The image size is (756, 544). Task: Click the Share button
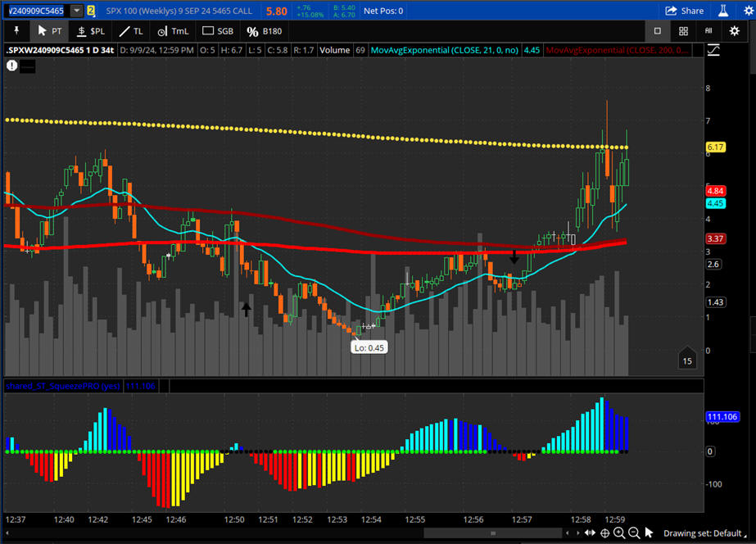[x=685, y=11]
